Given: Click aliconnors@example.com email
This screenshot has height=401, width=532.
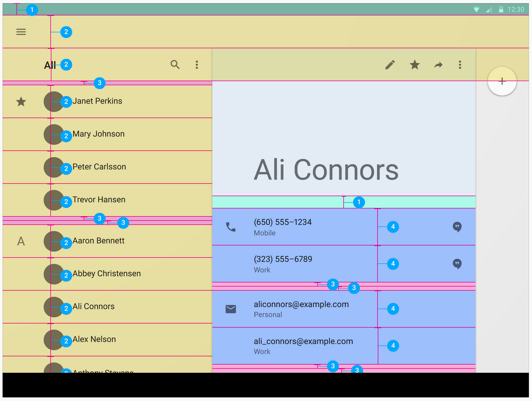Looking at the screenshot, I should pyautogui.click(x=301, y=304).
